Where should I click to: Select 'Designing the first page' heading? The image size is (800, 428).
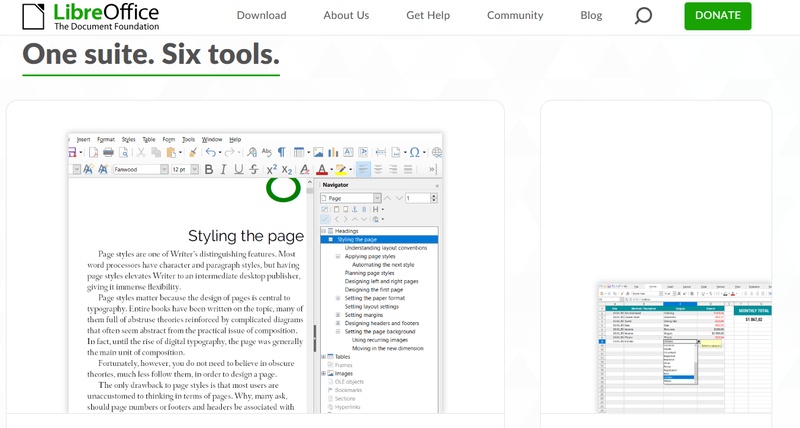pos(373,290)
